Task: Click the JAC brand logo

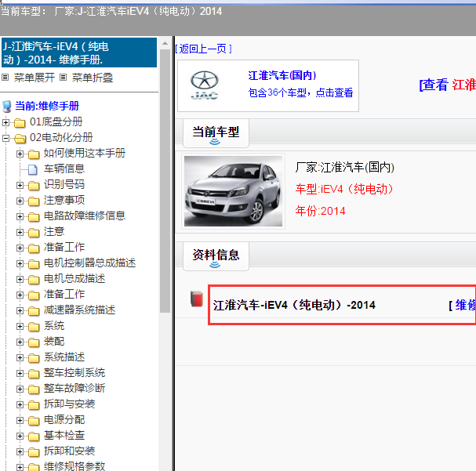Action: (x=205, y=85)
